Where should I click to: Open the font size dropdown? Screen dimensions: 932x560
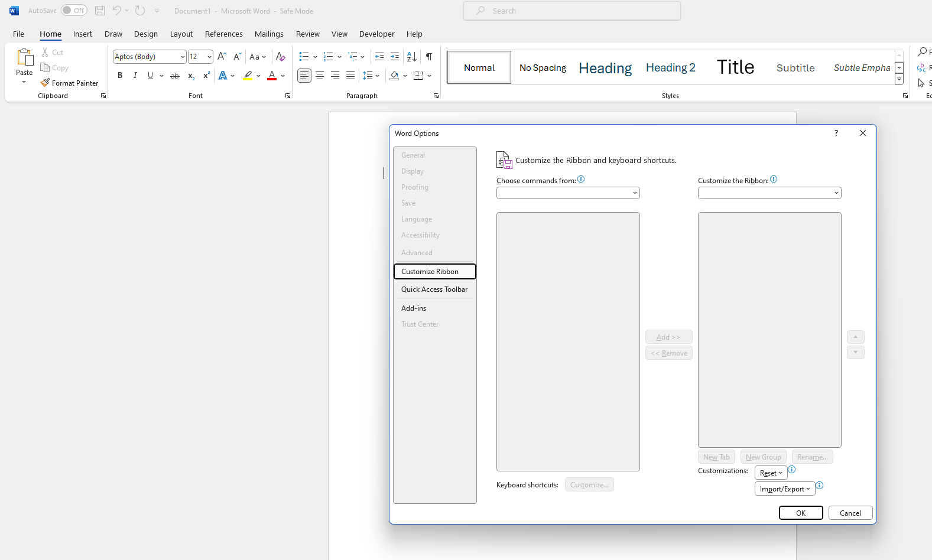coord(209,57)
